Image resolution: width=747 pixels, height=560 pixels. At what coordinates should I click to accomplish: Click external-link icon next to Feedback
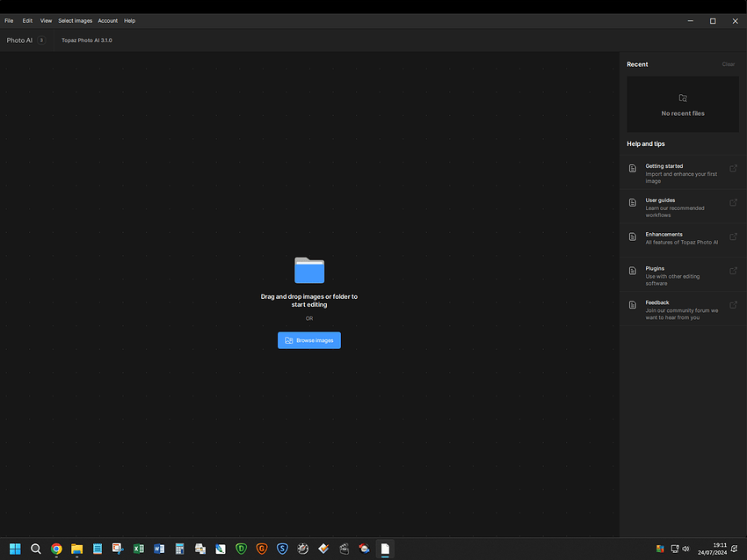tap(733, 304)
